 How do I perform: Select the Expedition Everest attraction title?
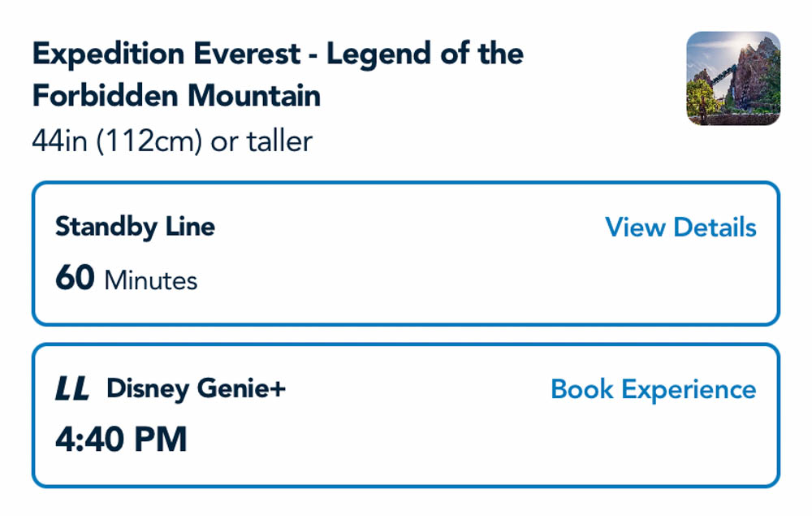click(x=278, y=55)
